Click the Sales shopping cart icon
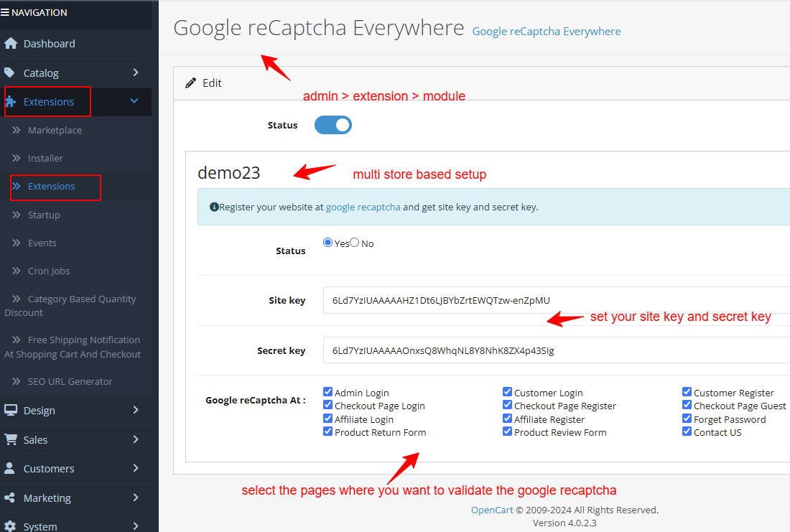Viewport: 790px width, 532px height. pyautogui.click(x=11, y=439)
